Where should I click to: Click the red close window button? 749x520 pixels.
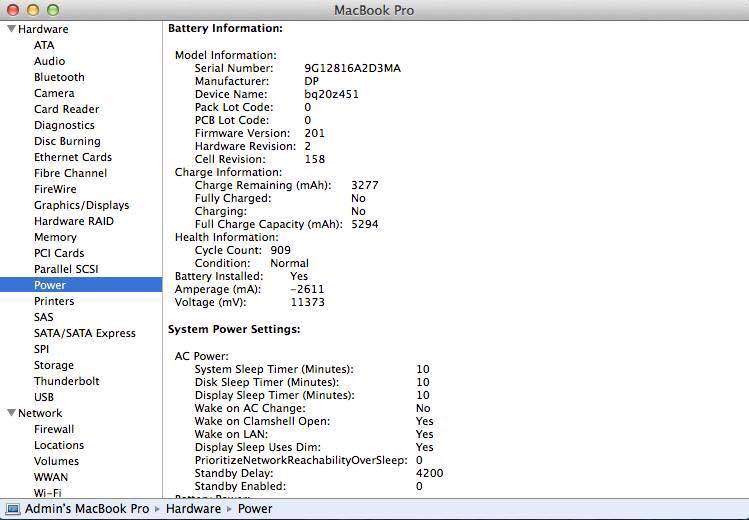click(12, 10)
